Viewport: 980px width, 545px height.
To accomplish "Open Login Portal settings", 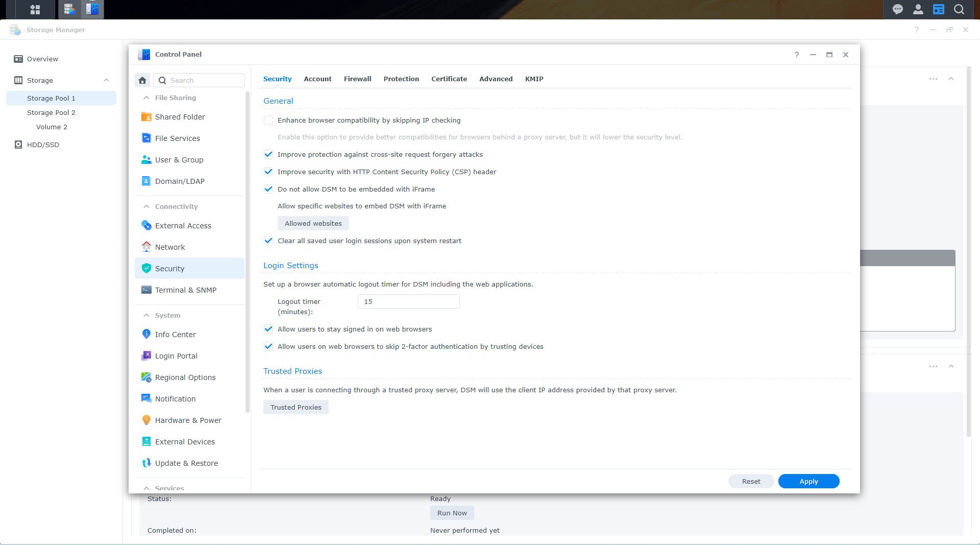I will pos(189,356).
